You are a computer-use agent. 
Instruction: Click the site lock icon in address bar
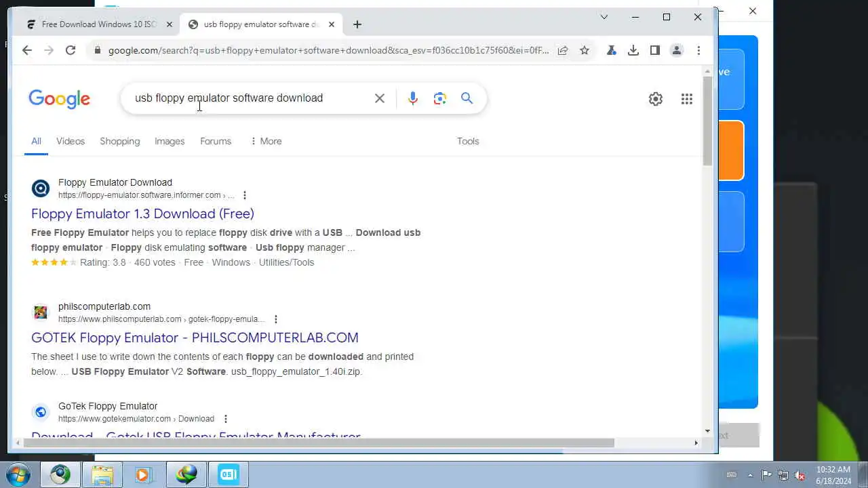point(98,50)
